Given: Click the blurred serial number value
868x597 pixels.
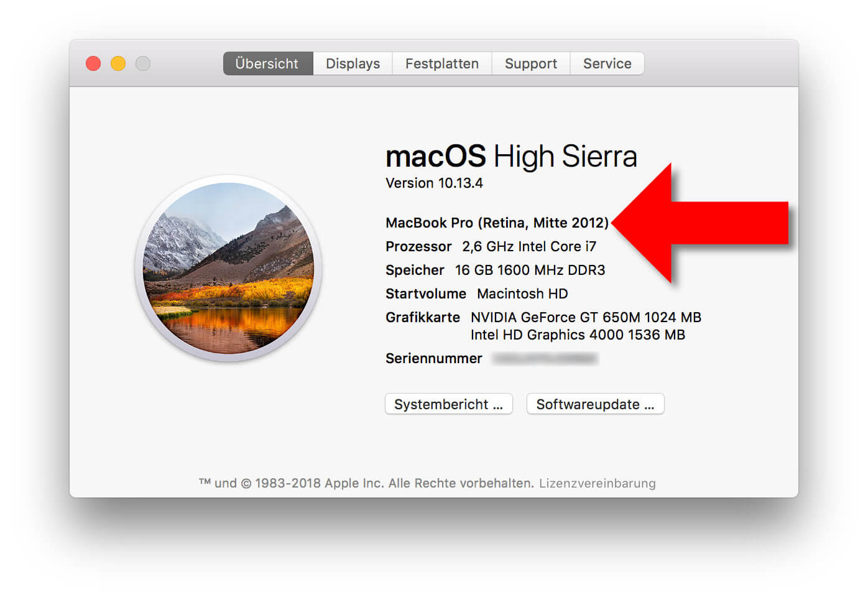Looking at the screenshot, I should (545, 358).
